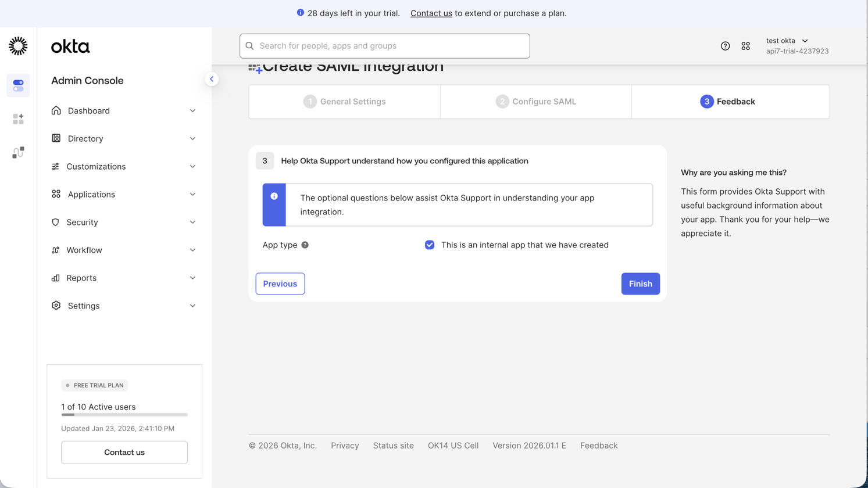Click the apps grid icon near account name
Viewport: 868px width, 488px height.
(746, 46)
